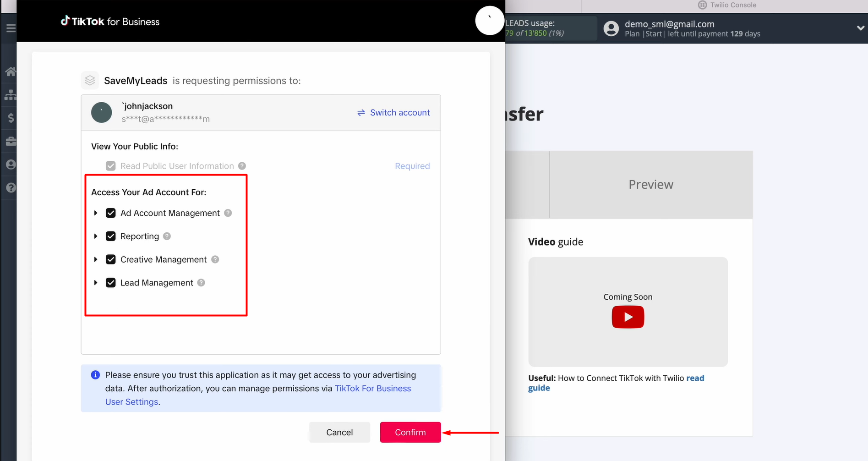Open the user profile icon in sidebar
868x461 pixels.
[x=10, y=164]
